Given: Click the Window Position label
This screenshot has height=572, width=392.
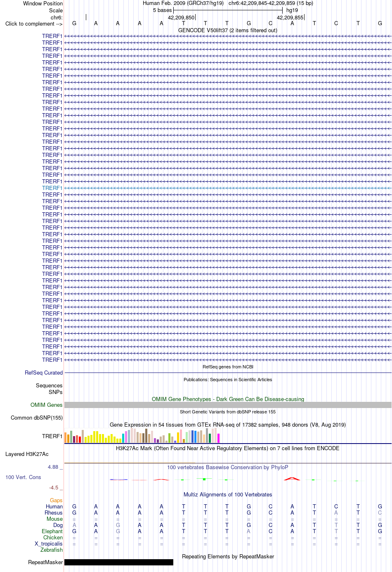Looking at the screenshot, I should pos(43,3).
